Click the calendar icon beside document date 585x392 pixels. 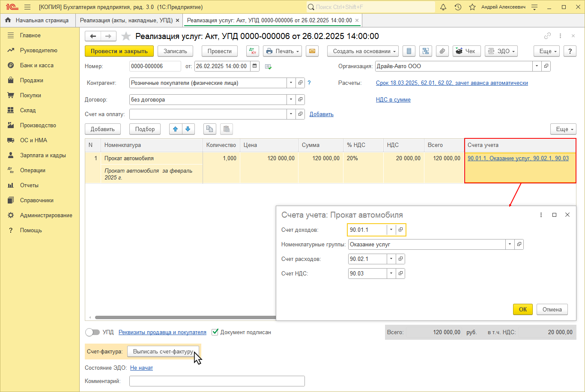[255, 66]
